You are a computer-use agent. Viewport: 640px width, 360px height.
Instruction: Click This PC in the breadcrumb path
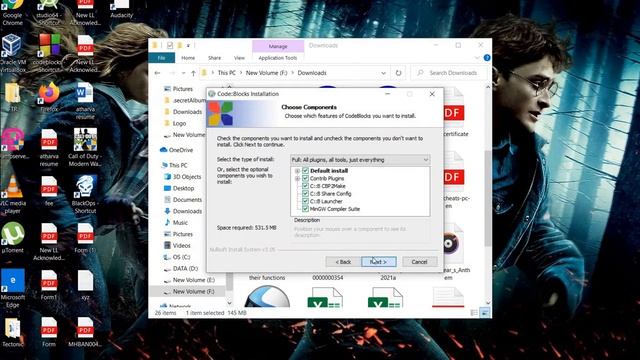227,73
